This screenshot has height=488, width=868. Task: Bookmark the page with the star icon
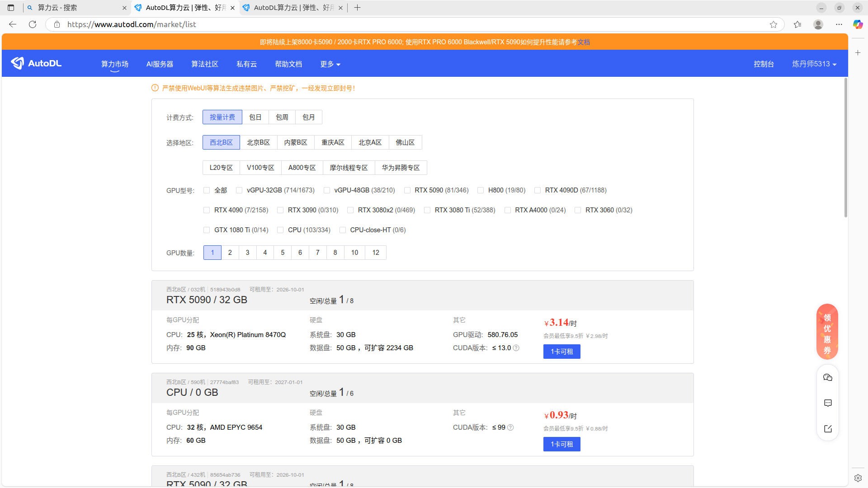[774, 24]
